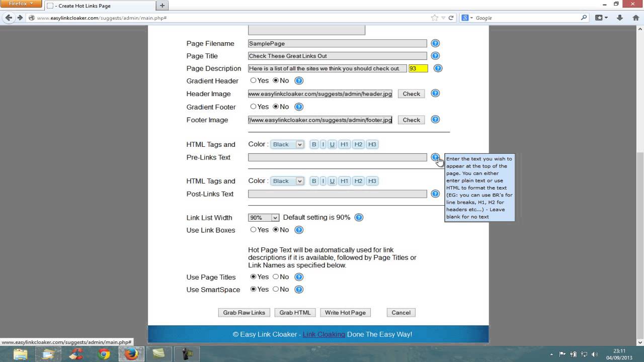644x362 pixels.
Task: Follow the Link Cloaking footer link
Action: click(x=324, y=334)
